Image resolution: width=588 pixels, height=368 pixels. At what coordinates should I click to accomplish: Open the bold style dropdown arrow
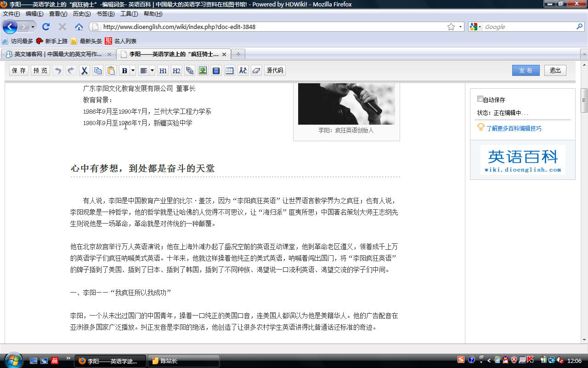coord(133,70)
